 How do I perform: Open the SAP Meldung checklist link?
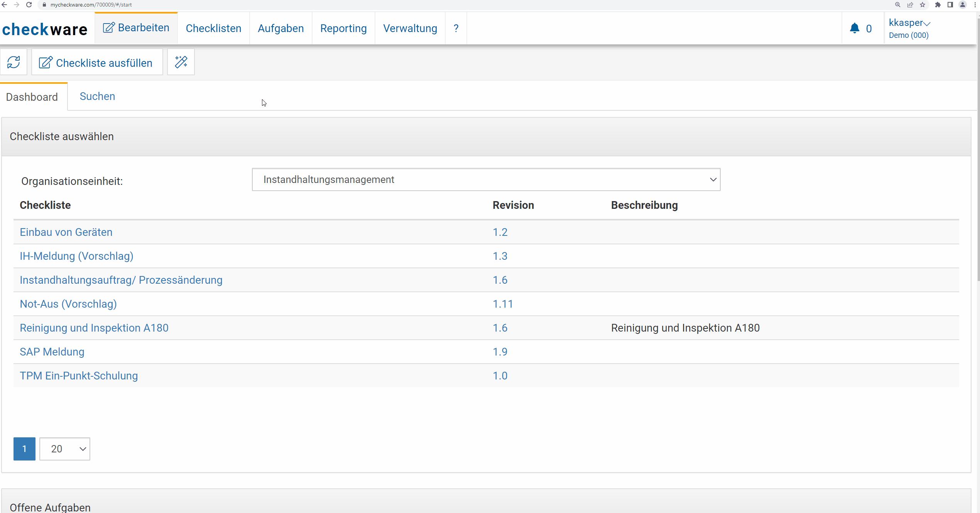click(52, 352)
